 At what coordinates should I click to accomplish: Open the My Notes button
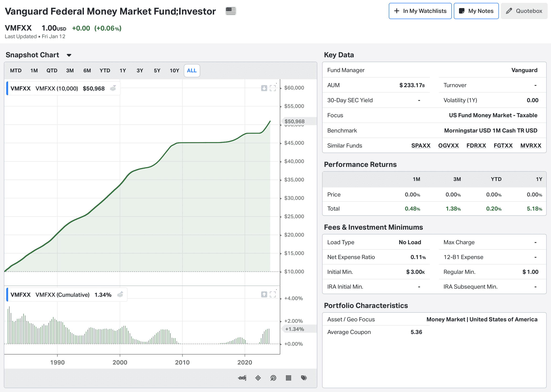[476, 11]
